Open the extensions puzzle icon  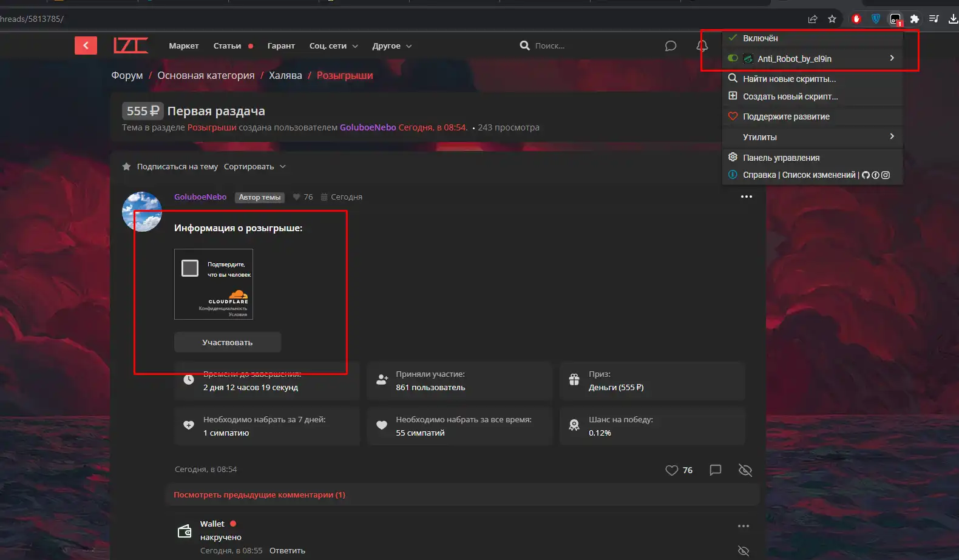coord(915,19)
